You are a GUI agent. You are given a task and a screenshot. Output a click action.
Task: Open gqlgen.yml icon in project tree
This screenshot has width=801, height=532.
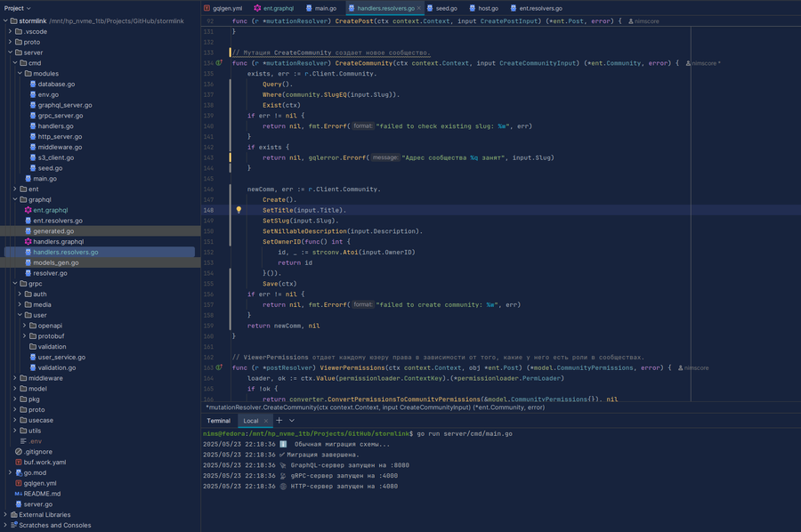19,483
